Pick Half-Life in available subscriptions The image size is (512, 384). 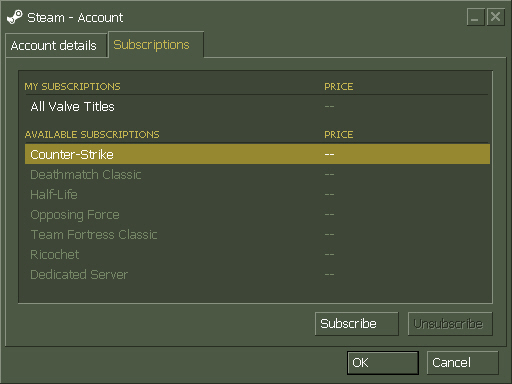pos(257,194)
